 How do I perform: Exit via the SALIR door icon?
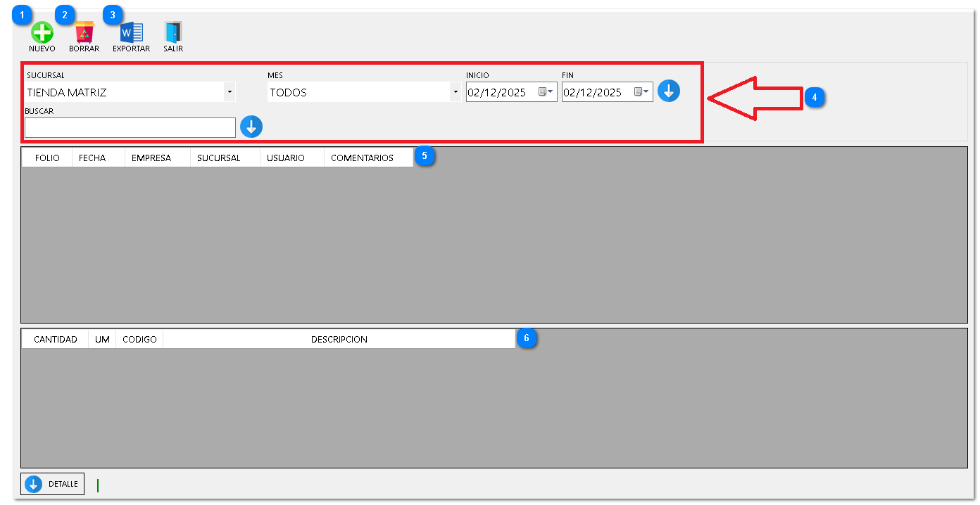(x=173, y=32)
